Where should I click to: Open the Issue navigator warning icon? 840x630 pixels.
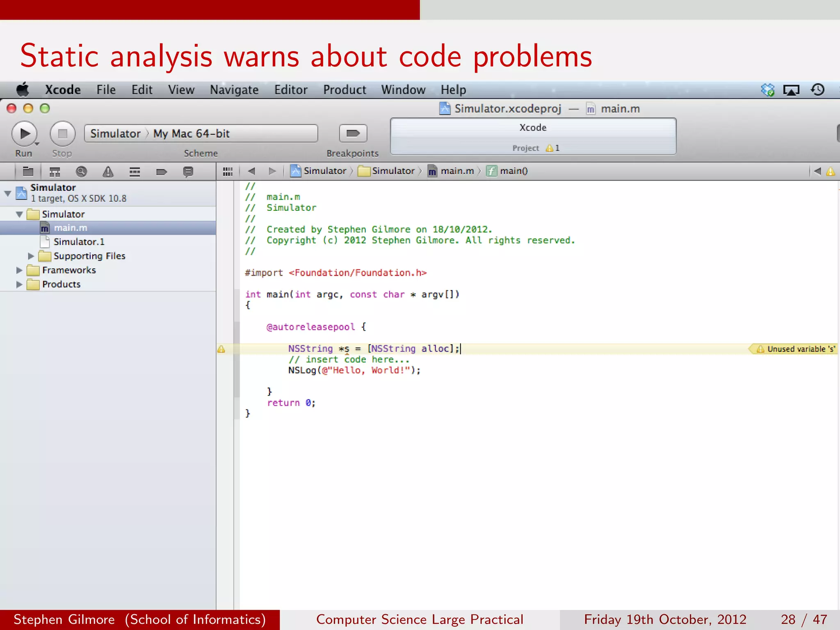[x=108, y=171]
